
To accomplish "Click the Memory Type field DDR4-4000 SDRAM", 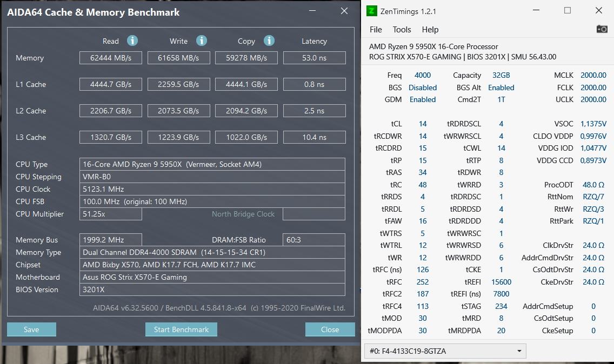I will [x=212, y=252].
